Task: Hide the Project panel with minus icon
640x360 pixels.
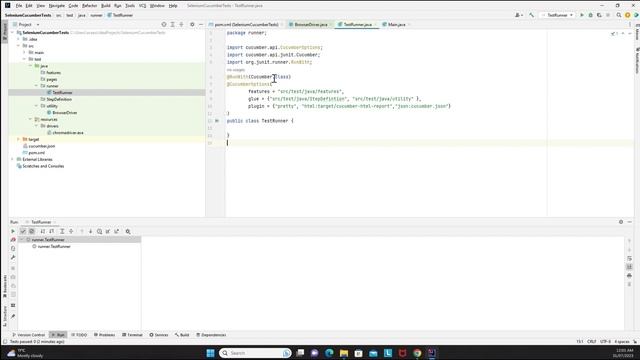Action: coord(201,24)
